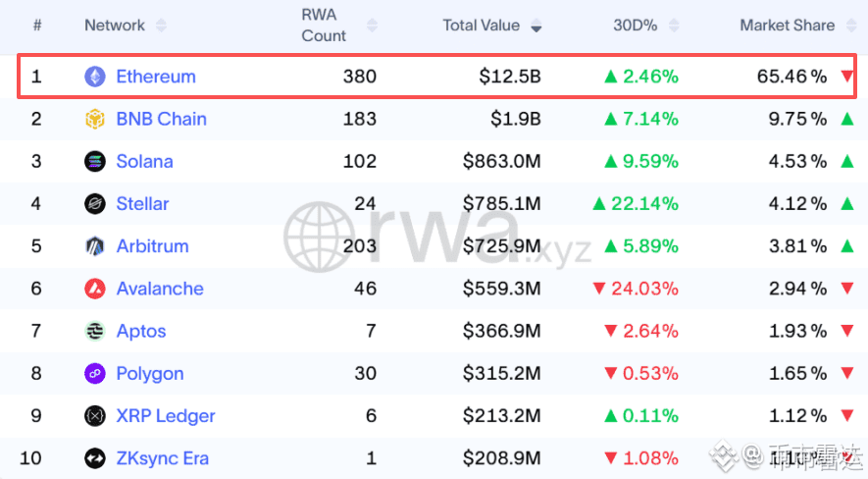This screenshot has width=868, height=479.
Task: Click the ZKsync Era logo icon
Action: (95, 458)
